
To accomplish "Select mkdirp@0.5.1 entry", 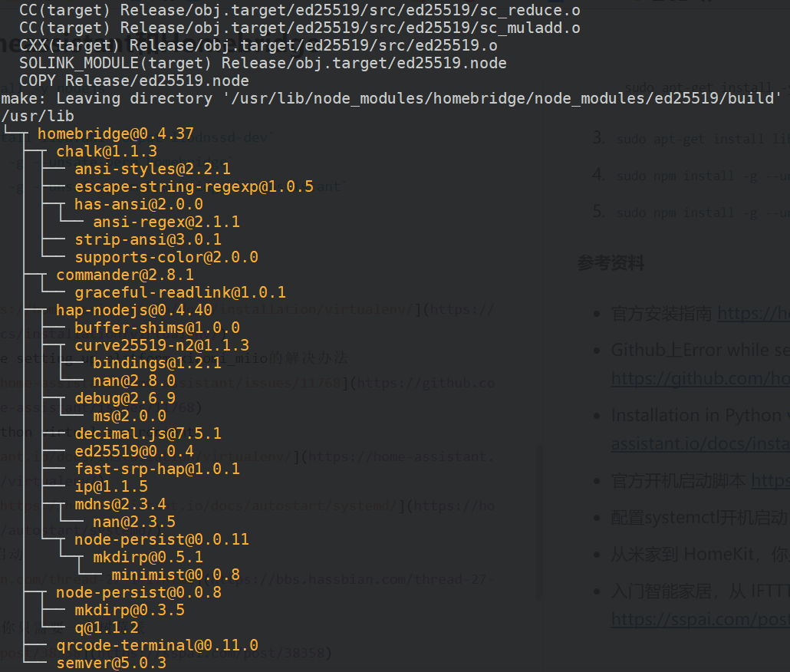I will tap(148, 557).
